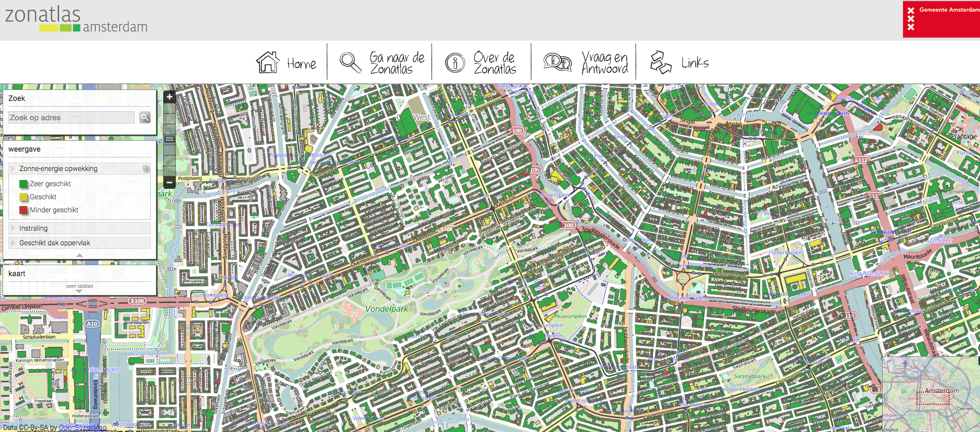Click the Mauritskade label on the map
Screen dimensions: 980x432
(x=917, y=255)
